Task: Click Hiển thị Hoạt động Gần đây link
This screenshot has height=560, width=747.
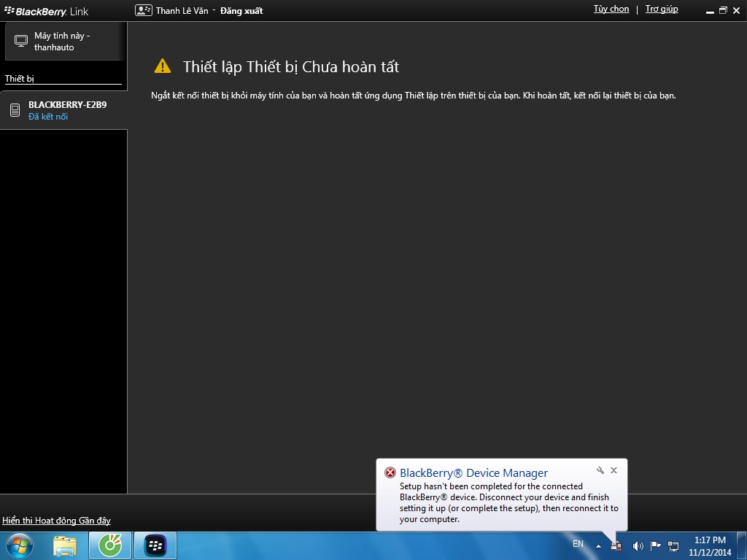Action: (56, 521)
